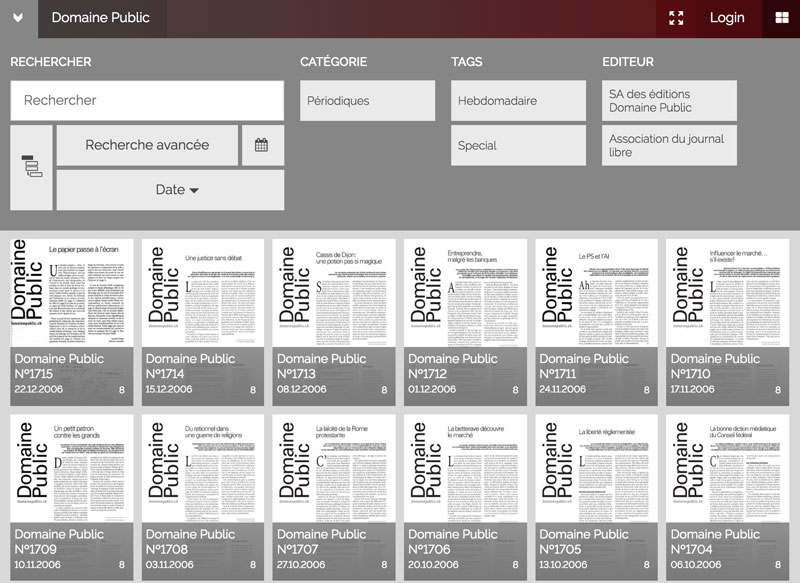
Task: Click the TAGS section heading
Action: [x=466, y=62]
